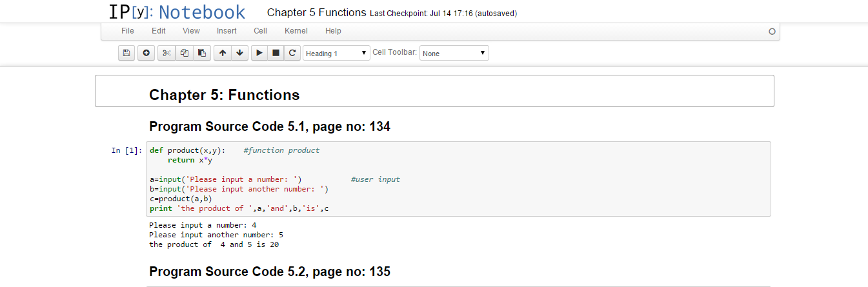This screenshot has width=868, height=287.
Task: Open the Heading 1 cell type dropdown
Action: [336, 53]
